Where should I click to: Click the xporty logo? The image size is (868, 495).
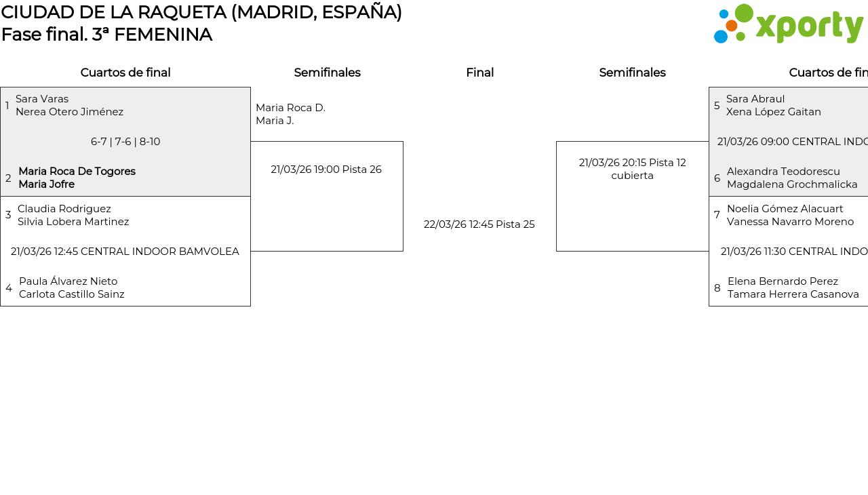788,24
